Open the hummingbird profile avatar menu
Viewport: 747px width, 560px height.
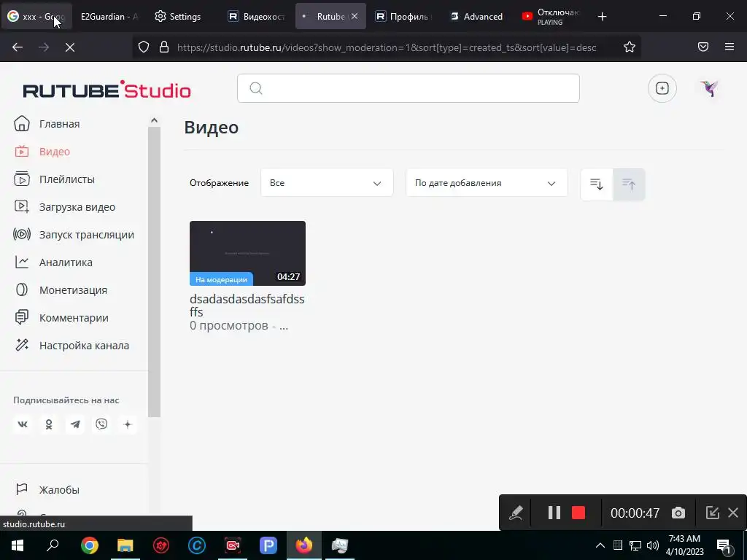tap(709, 88)
